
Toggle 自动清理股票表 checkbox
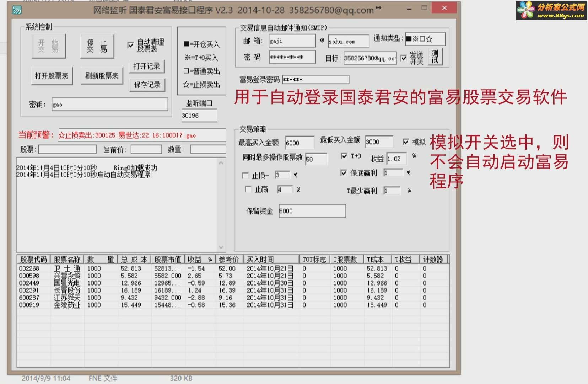(x=130, y=45)
